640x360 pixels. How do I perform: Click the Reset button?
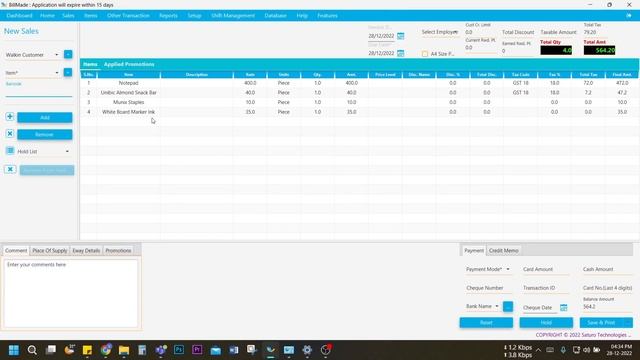[x=486, y=322]
